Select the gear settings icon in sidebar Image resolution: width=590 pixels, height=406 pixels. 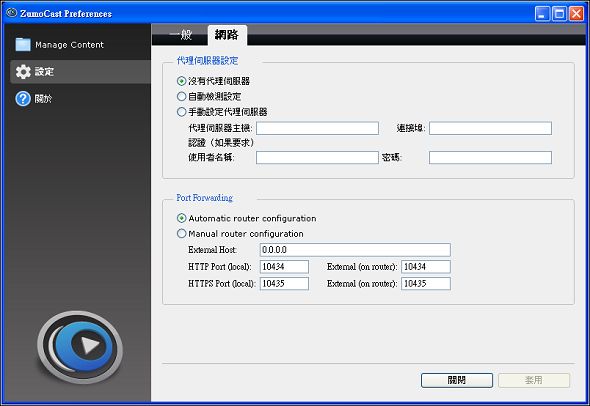23,71
